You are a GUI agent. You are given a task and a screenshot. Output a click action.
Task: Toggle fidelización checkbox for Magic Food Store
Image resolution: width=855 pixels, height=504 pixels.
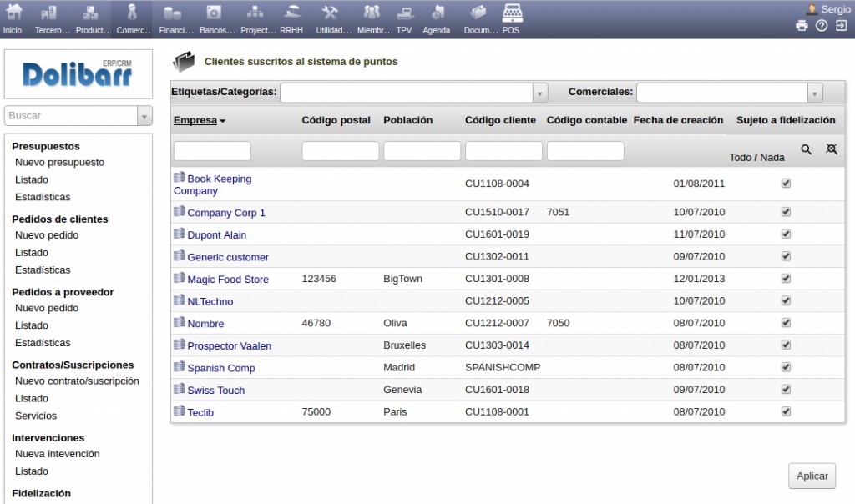[786, 279]
